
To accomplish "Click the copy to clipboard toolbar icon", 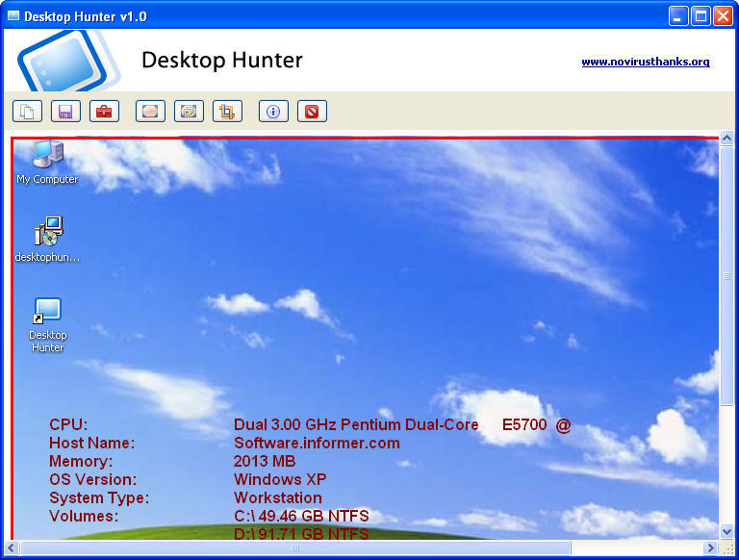I will 27,112.
